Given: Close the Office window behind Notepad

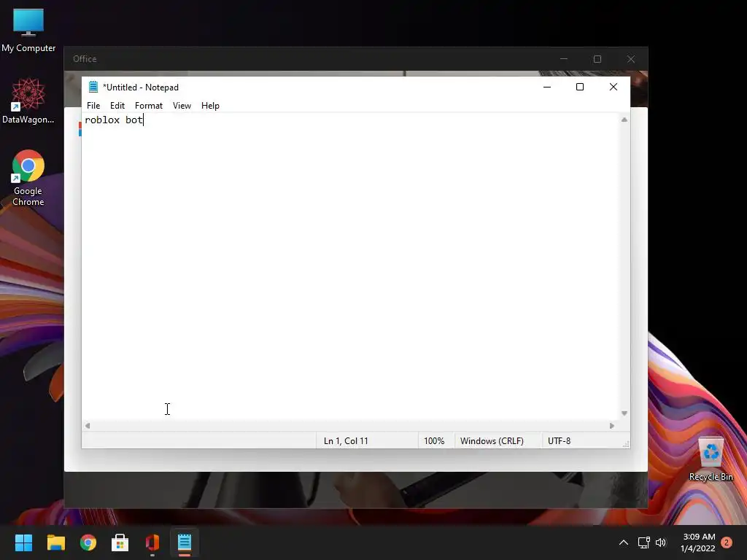Looking at the screenshot, I should pos(631,59).
